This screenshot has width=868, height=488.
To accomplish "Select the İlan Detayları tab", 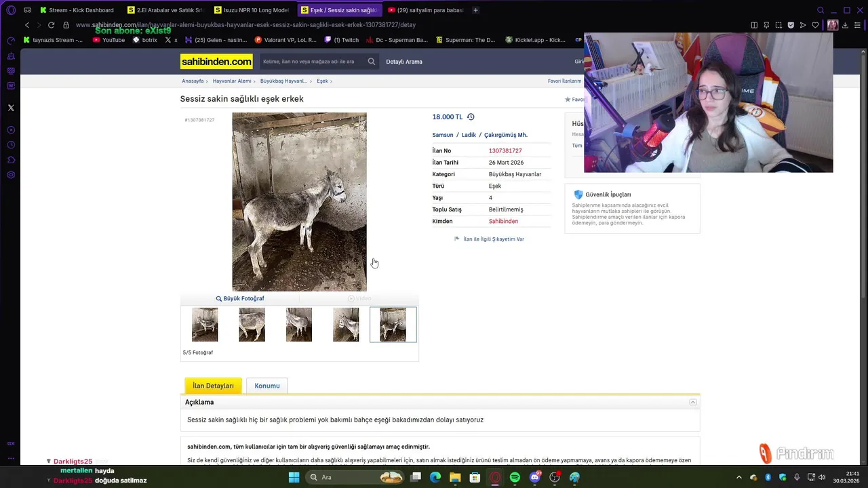I will tap(213, 386).
